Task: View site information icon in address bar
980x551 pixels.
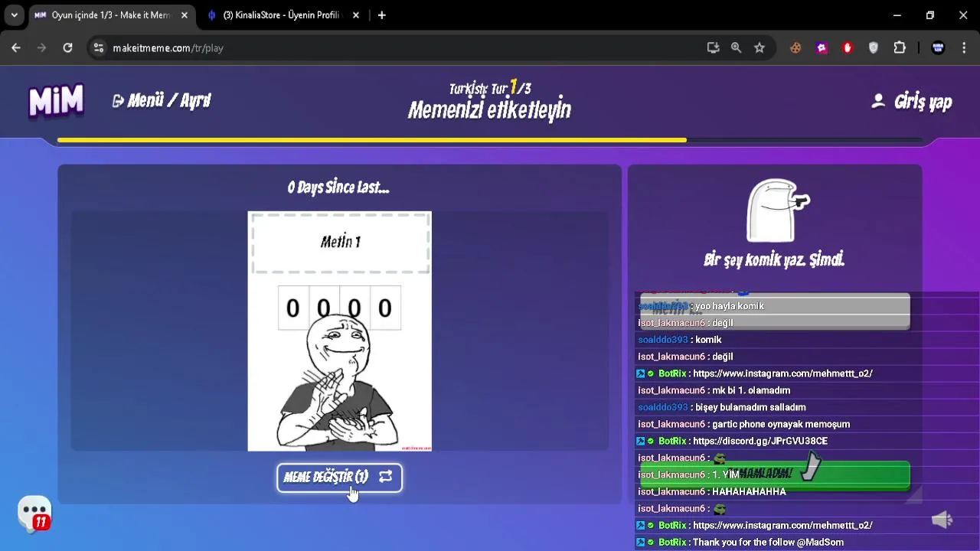Action: point(98,47)
